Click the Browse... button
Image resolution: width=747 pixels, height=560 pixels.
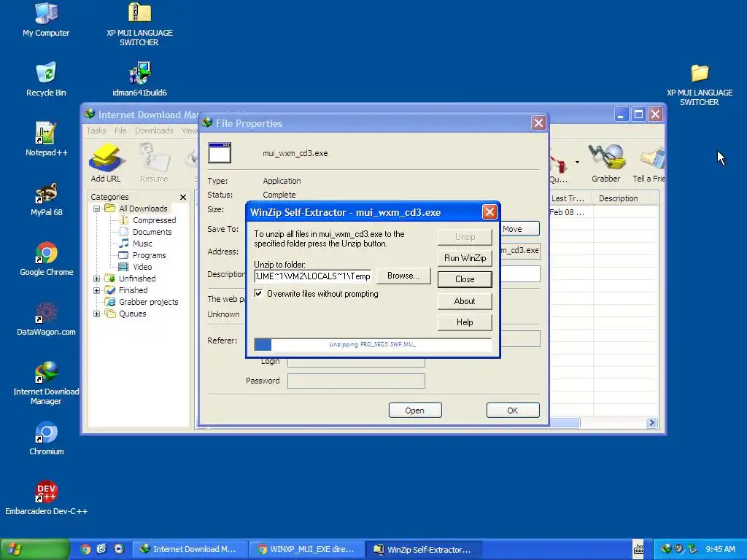pyautogui.click(x=403, y=276)
